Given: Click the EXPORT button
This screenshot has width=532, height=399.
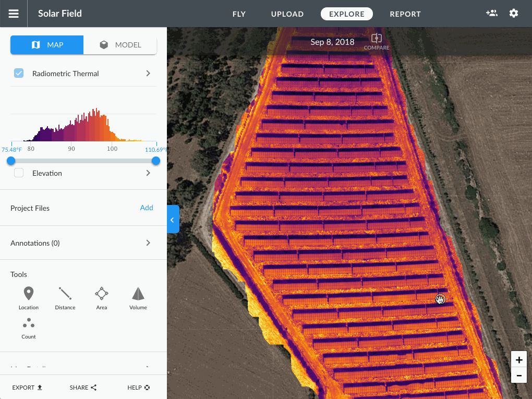Looking at the screenshot, I should point(27,388).
